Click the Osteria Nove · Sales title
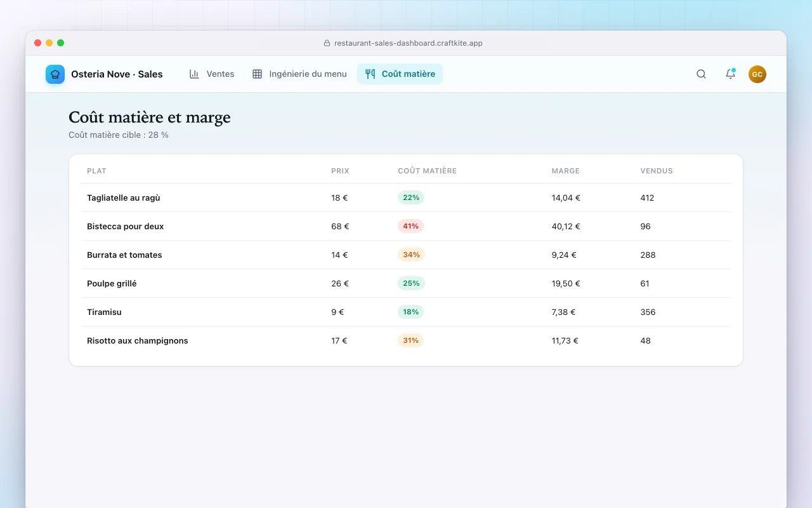 [117, 74]
